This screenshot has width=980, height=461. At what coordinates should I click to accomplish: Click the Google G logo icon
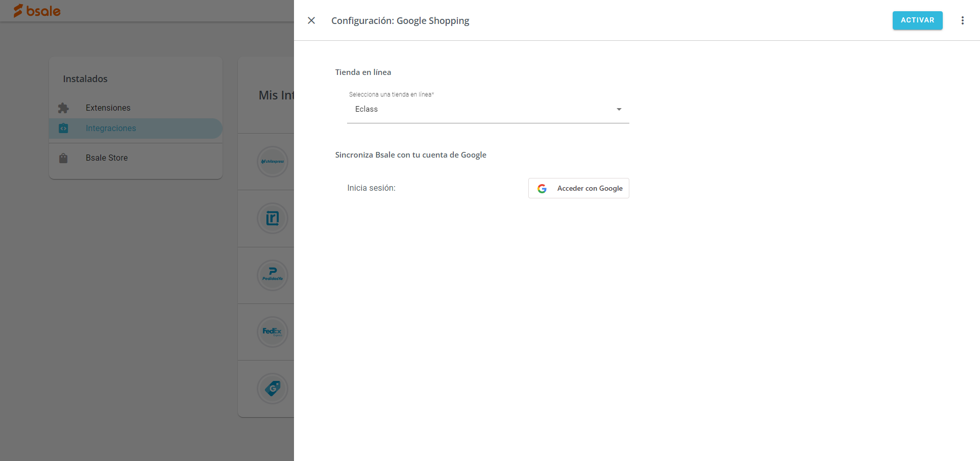coord(542,189)
